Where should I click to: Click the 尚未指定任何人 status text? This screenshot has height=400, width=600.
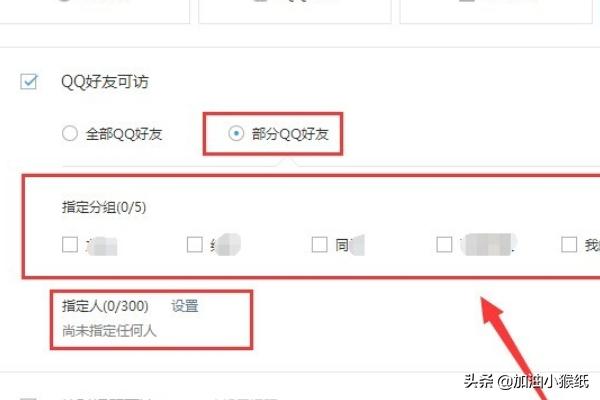(109, 331)
